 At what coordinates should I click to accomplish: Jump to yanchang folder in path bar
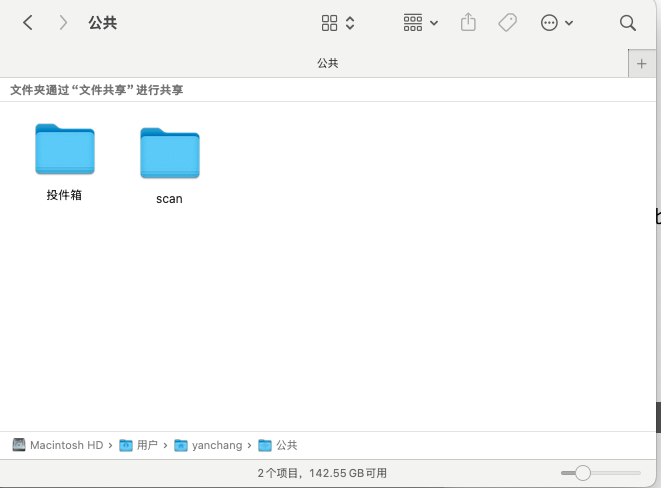(x=209, y=445)
